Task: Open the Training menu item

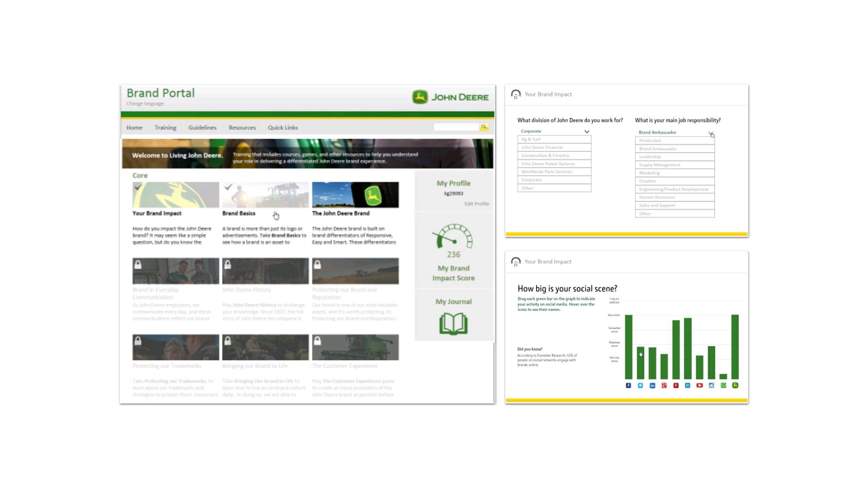Action: [x=165, y=128]
